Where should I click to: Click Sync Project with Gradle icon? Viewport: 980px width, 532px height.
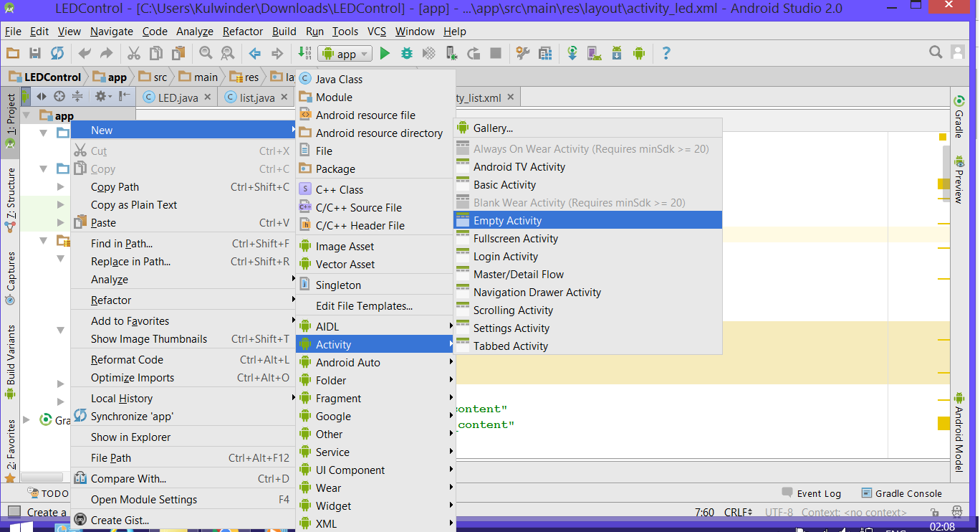point(572,53)
